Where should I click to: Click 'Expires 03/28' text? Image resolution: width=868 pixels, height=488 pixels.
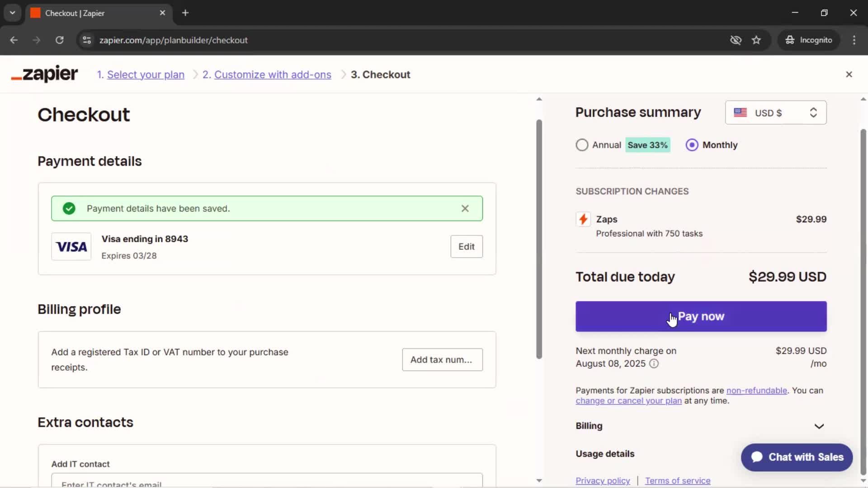(129, 256)
